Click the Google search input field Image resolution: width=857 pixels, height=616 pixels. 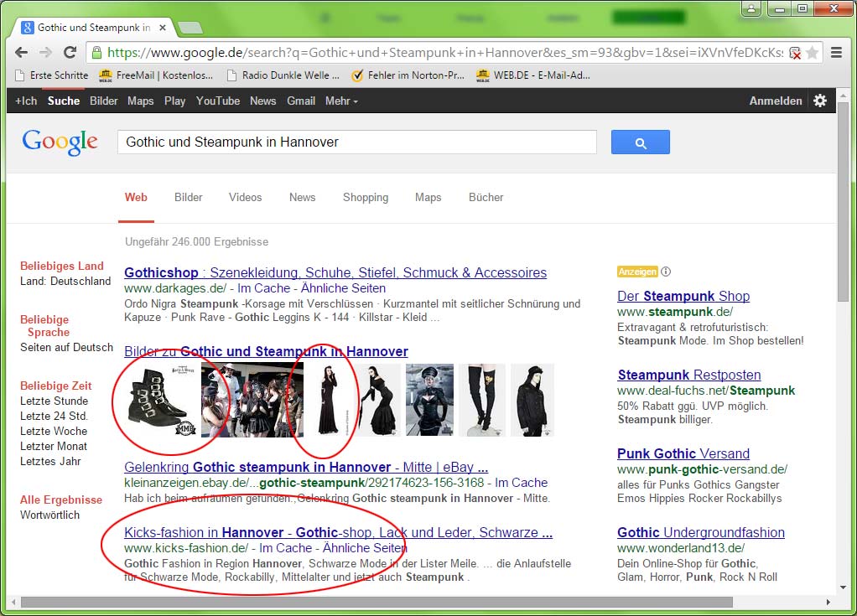pos(357,142)
